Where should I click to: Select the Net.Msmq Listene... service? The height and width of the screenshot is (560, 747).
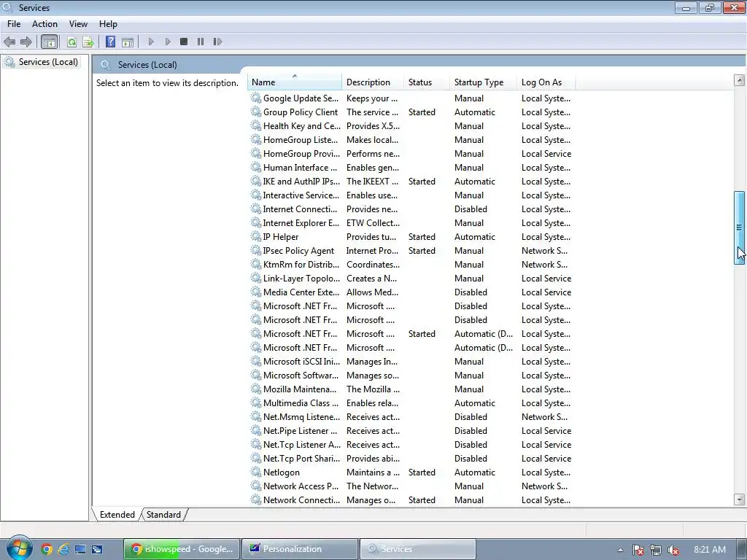(x=411, y=416)
